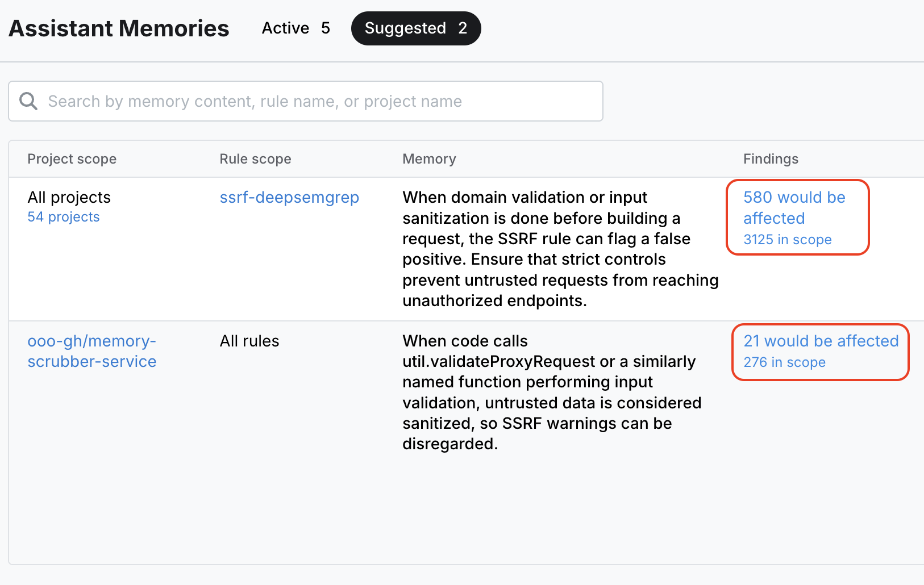Open the 276 in scope link
Screen dimensions: 924x585
[784, 362]
